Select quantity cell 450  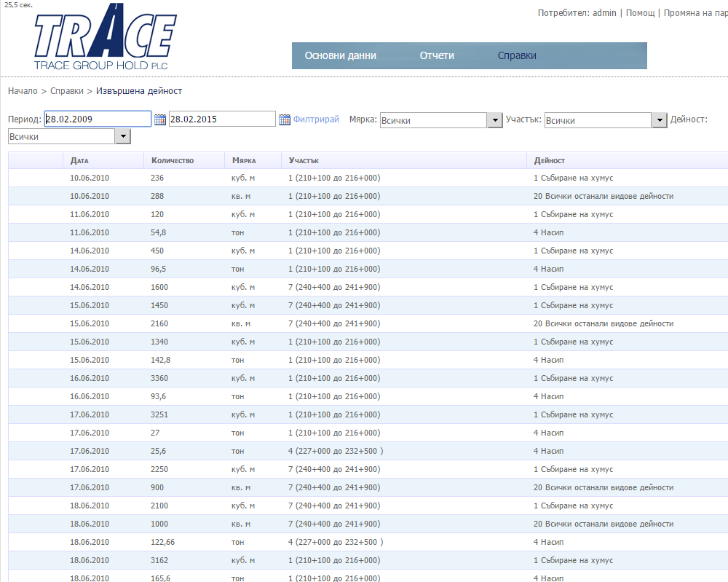coord(157,251)
